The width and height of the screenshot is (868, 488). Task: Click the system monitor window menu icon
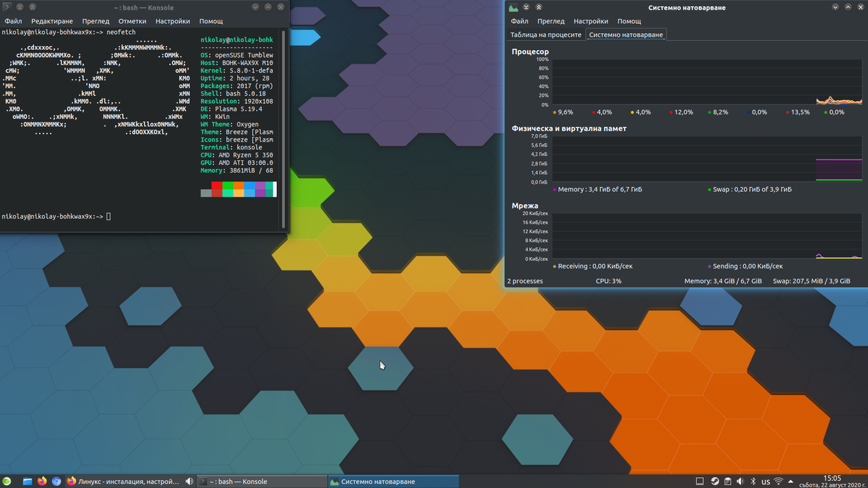(513, 7)
